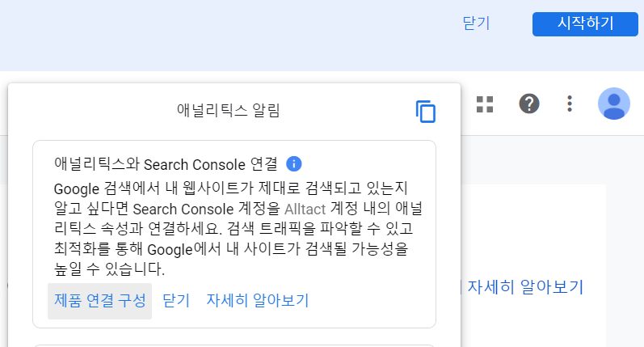
Task: Click 닫기 in the Search Console notification card
Action: coord(176,301)
